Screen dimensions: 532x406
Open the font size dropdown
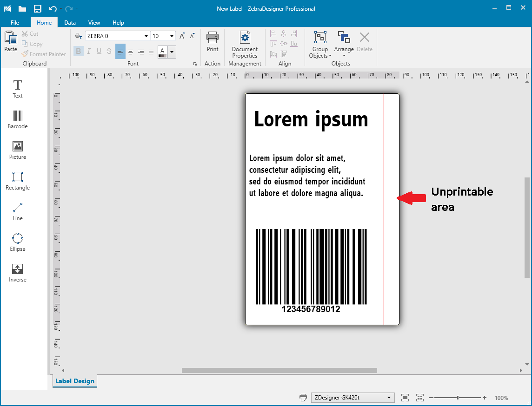coord(171,36)
